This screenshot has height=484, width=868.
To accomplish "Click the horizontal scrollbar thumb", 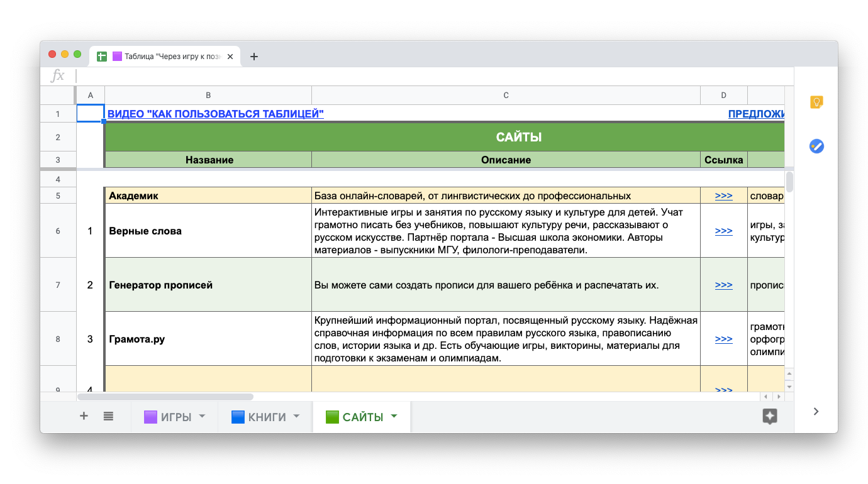I will [165, 397].
